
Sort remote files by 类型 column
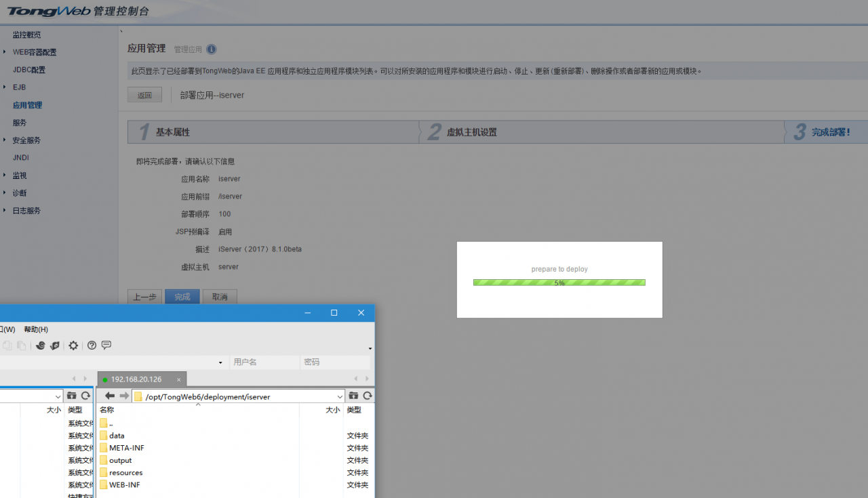click(354, 410)
